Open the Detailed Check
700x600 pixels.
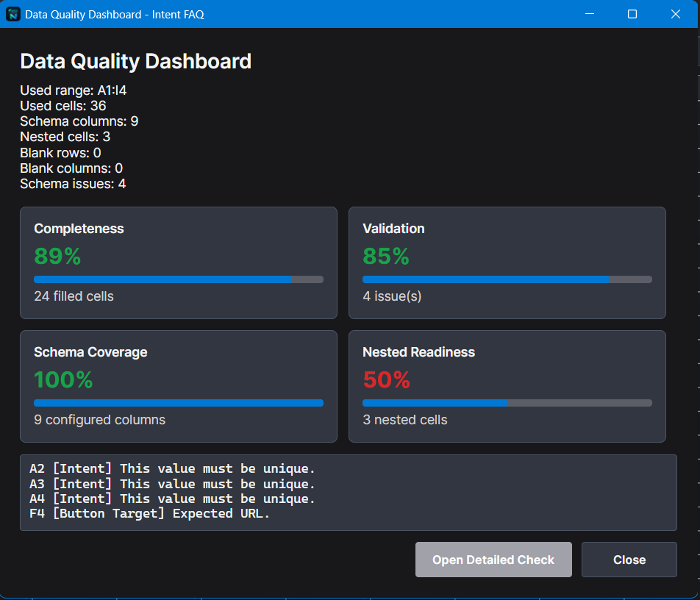pos(493,560)
